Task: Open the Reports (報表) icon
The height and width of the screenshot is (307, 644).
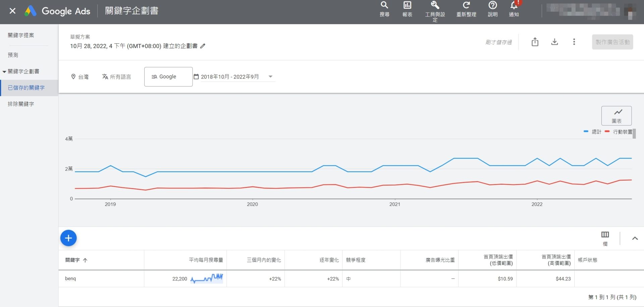Action: tap(407, 6)
